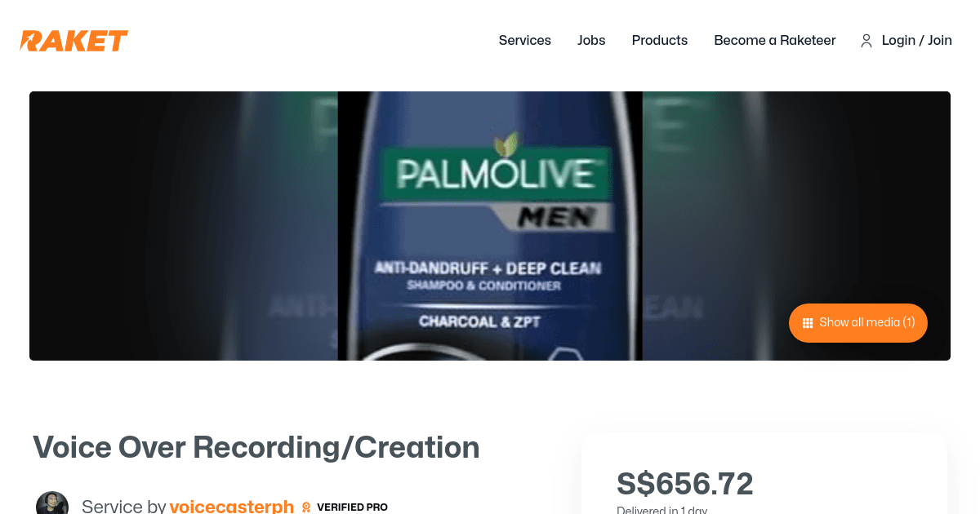Viewport: 980px width, 514px height.
Task: Open the Login / Join link
Action: click(x=917, y=40)
